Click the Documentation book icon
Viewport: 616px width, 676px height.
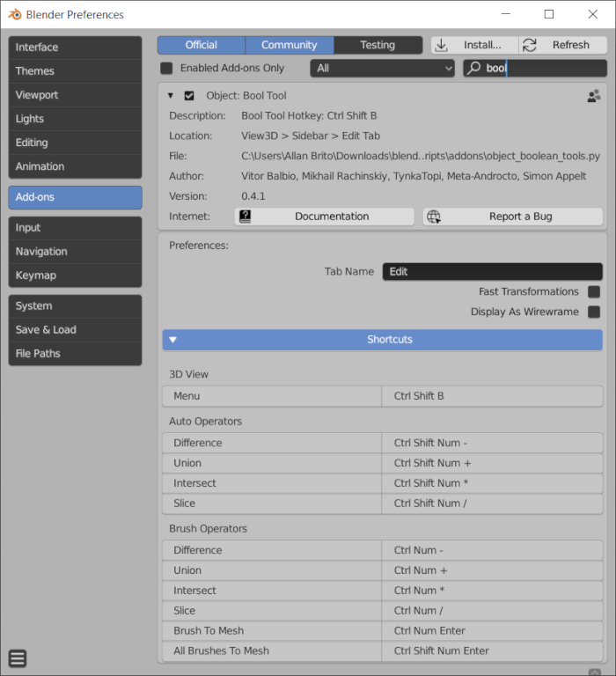click(x=246, y=217)
